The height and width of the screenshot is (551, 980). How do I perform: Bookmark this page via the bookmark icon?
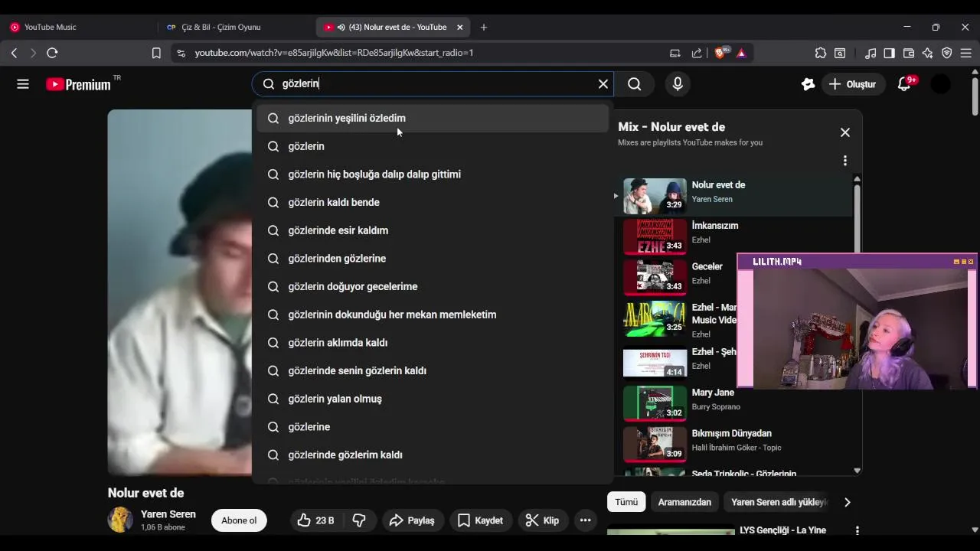pyautogui.click(x=156, y=53)
